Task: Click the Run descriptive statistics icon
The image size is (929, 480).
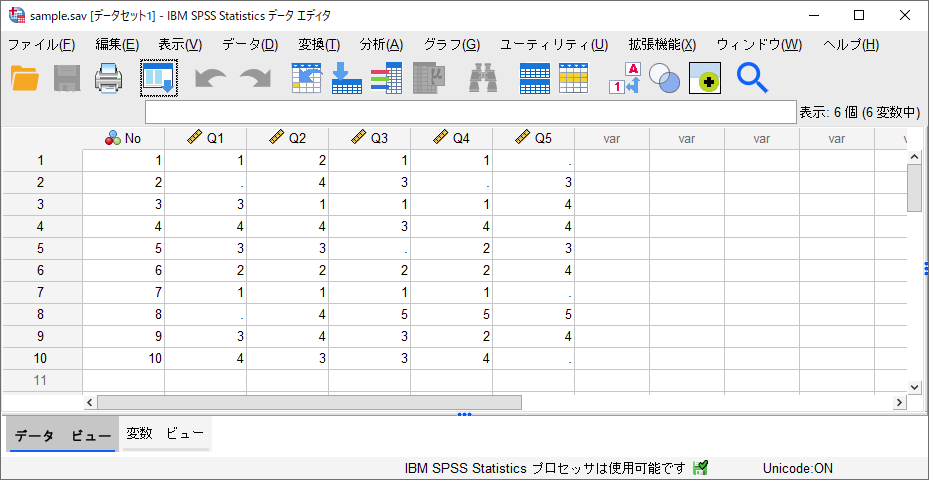Action: [428, 78]
